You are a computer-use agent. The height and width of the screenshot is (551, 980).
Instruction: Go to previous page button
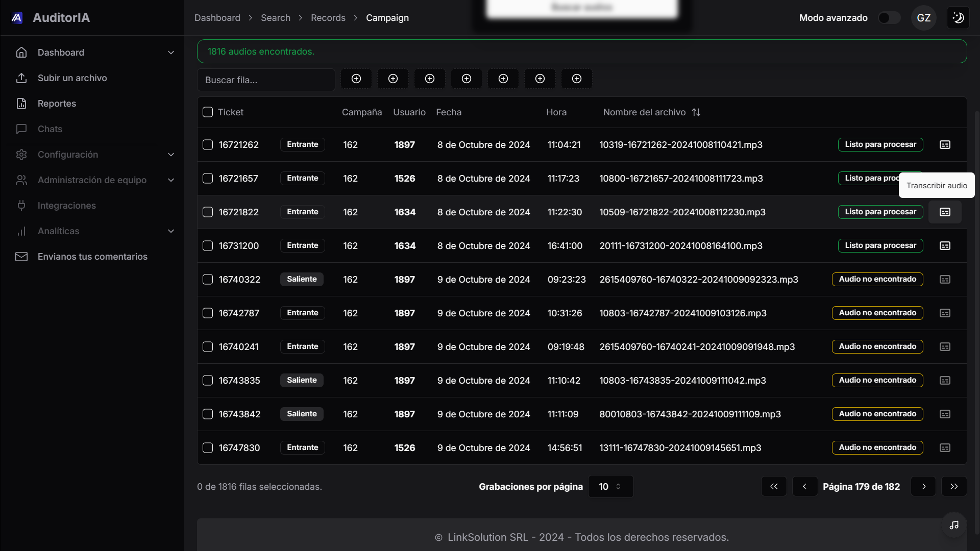click(x=805, y=487)
